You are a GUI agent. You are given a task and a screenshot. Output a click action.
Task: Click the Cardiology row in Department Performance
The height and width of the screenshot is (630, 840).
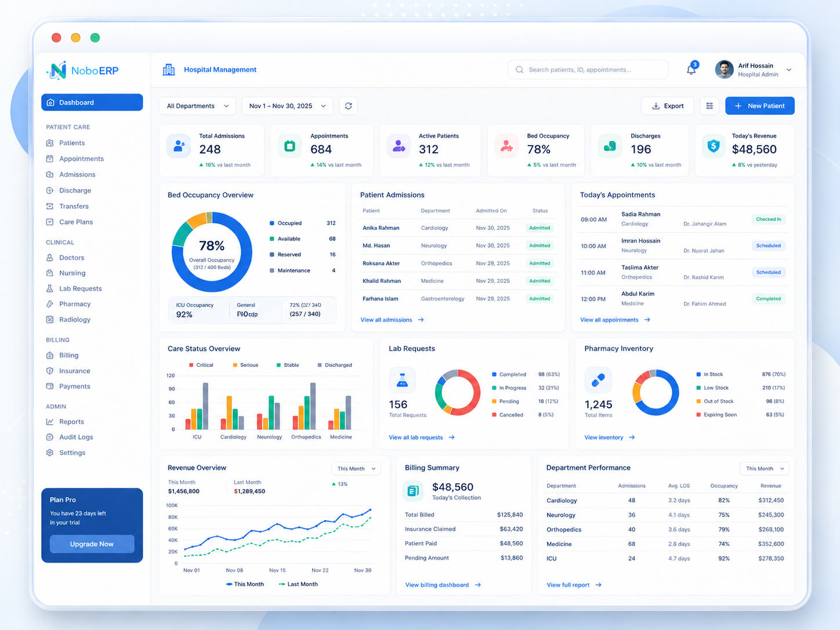665,500
